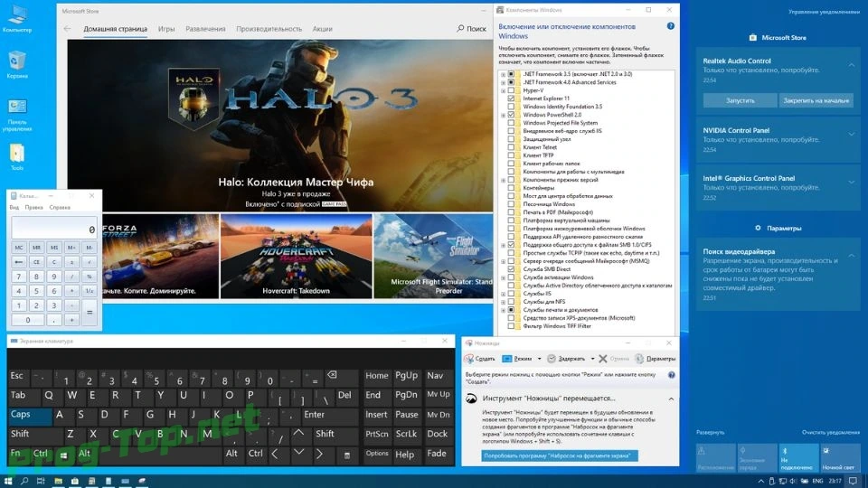Click Закрепить на начальном экране button
Image resolution: width=868 pixels, height=488 pixels.
[816, 100]
